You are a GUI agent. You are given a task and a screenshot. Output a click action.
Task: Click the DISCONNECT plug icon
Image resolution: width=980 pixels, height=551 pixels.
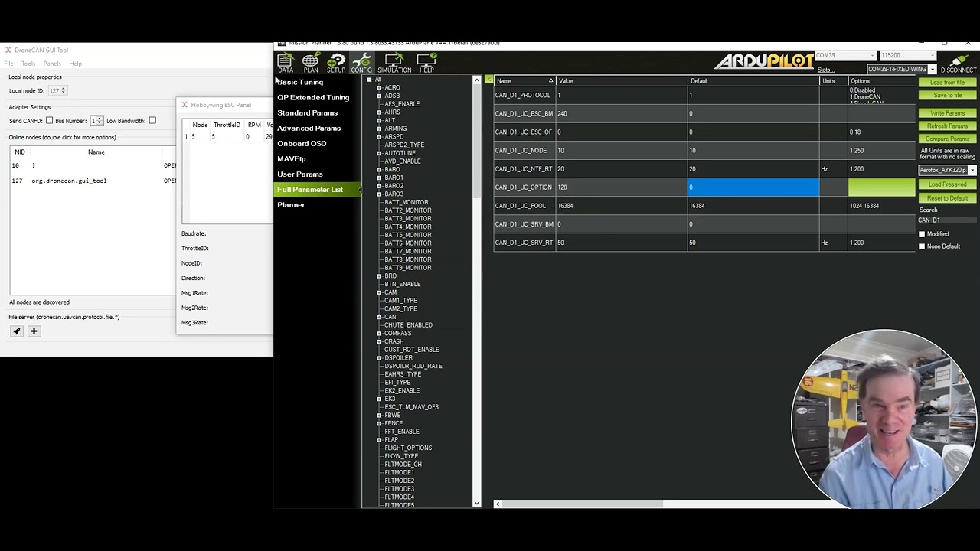959,63
